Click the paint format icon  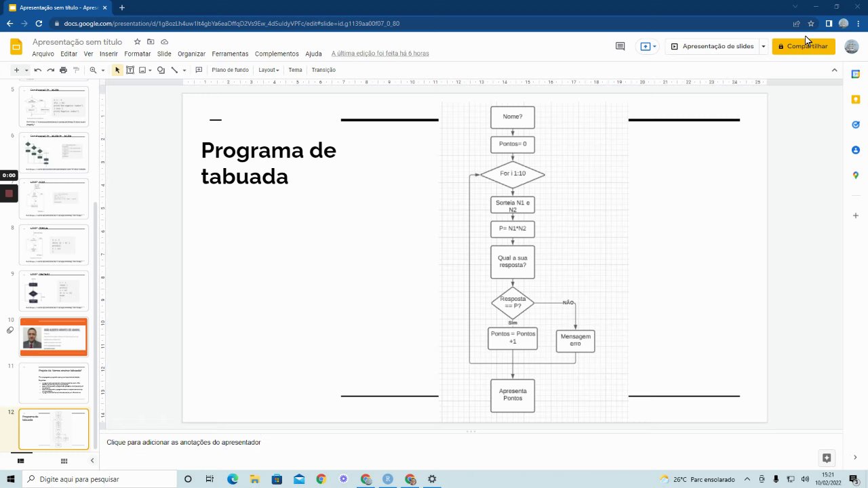[x=76, y=70]
